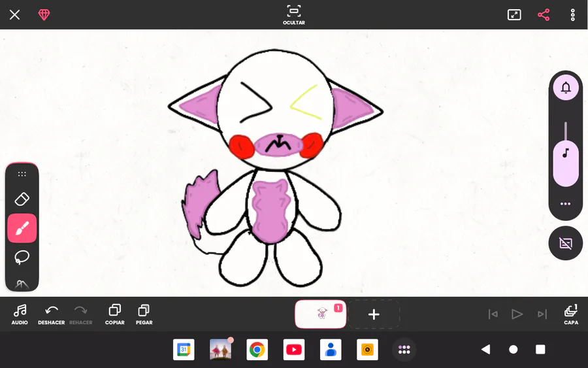
Task: Play the animation
Action: pos(517,314)
